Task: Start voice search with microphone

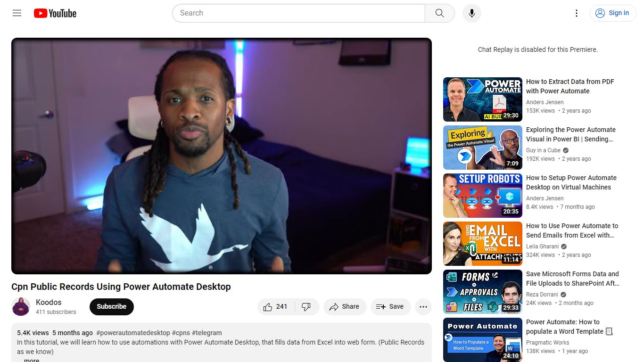Action: (x=472, y=13)
